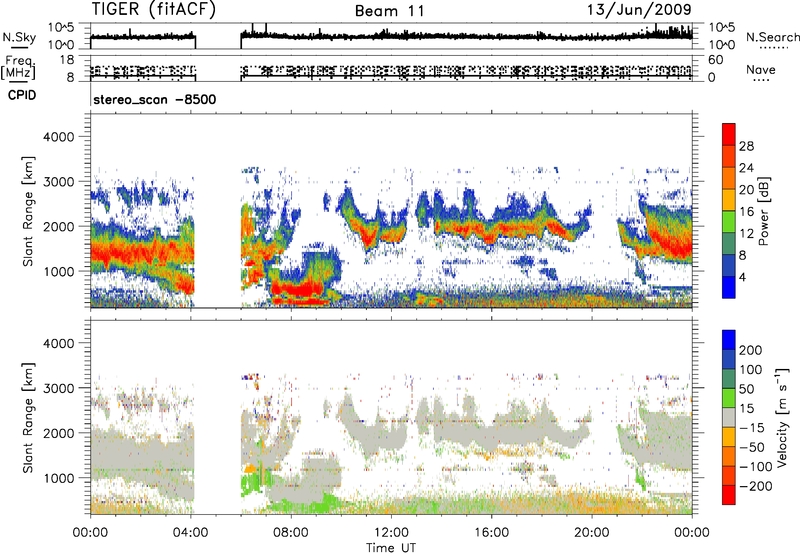Click the '200' Velocity colorbar label
The height and width of the screenshot is (554, 800).
coord(751,350)
